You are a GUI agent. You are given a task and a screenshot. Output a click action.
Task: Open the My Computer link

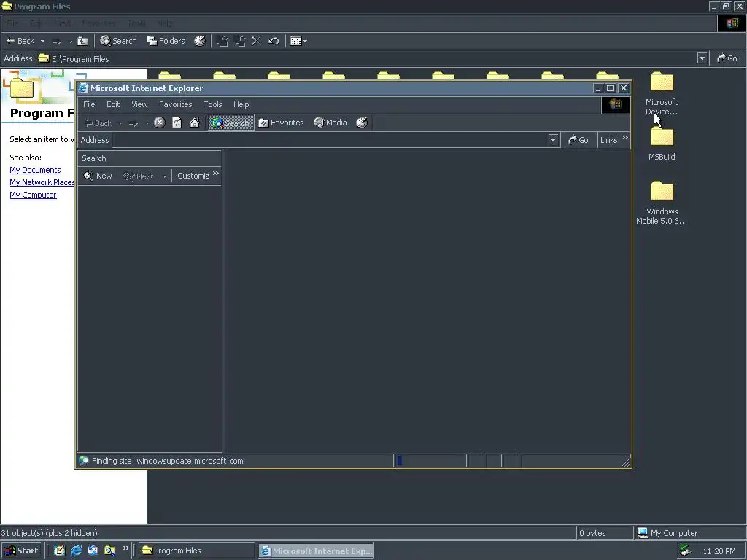coord(33,195)
